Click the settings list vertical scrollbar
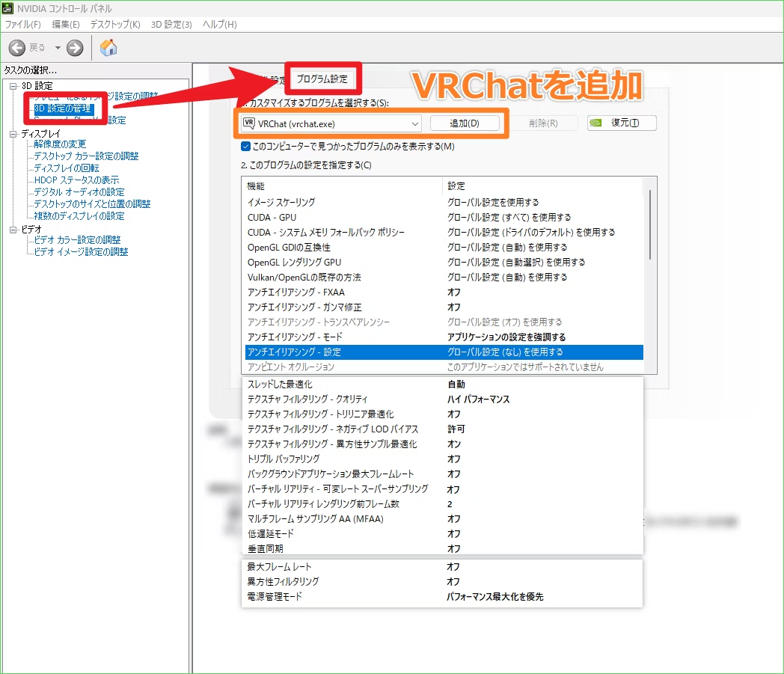784x674 pixels. pyautogui.click(x=650, y=225)
